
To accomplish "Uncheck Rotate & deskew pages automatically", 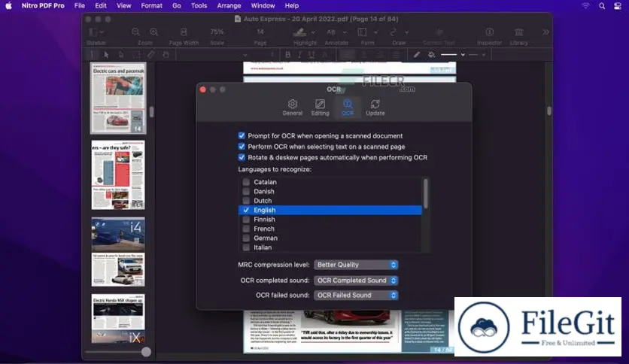I will [x=242, y=157].
